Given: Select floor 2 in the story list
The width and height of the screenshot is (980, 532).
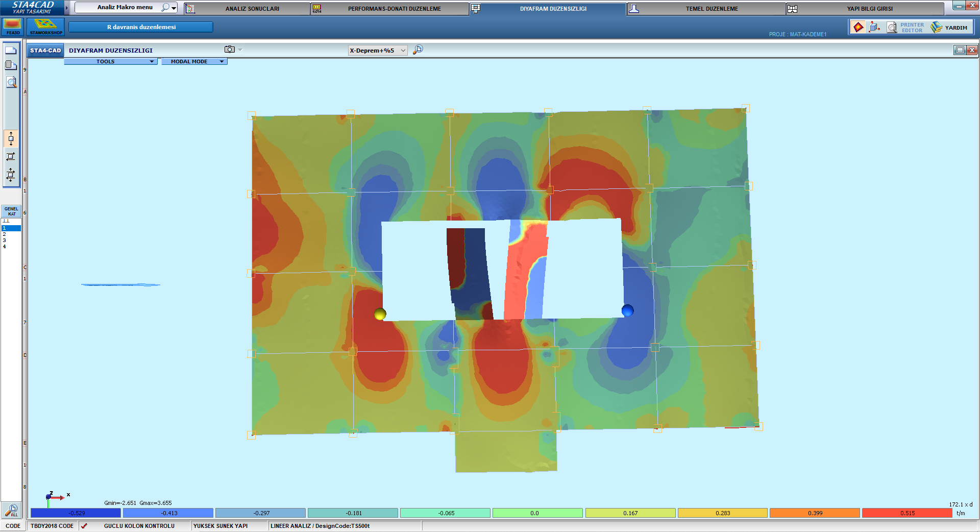Looking at the screenshot, I should point(5,234).
